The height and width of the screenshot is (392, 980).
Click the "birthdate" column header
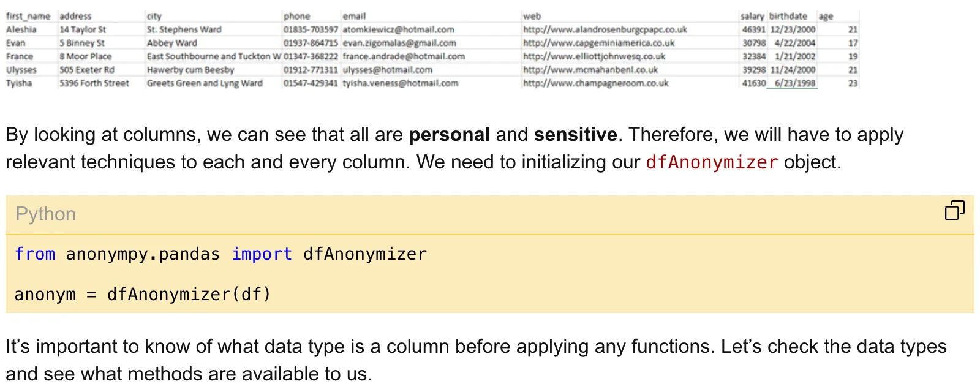pyautogui.click(x=788, y=16)
